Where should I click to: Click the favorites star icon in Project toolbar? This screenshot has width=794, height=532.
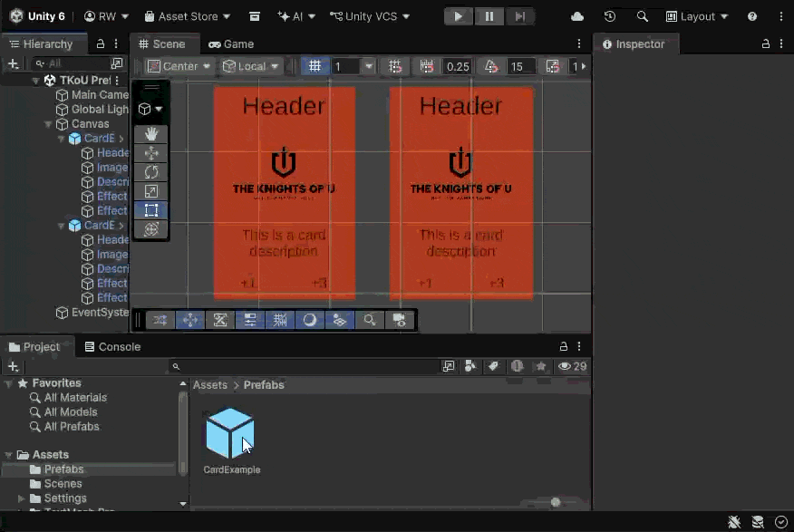coord(541,366)
